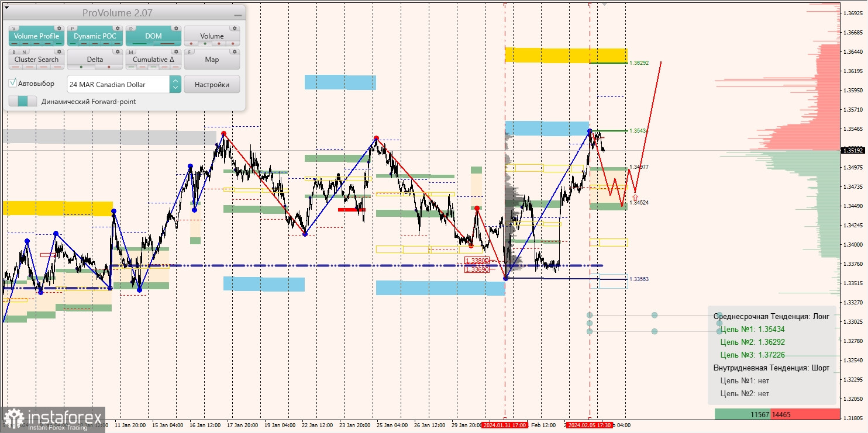Click 'Среднесрочная Тенденция: Лонг' text
This screenshot has width=868, height=433.
771,316
